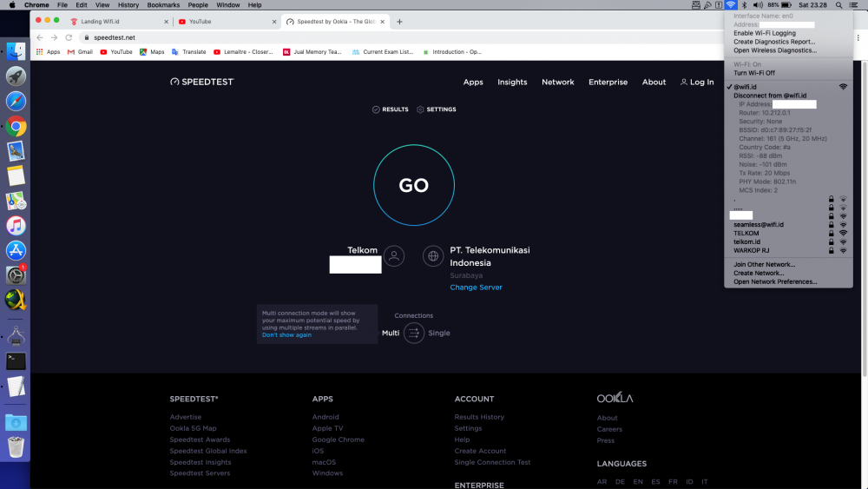This screenshot has height=489, width=868.
Task: Open the Results icon link
Action: [x=391, y=109]
